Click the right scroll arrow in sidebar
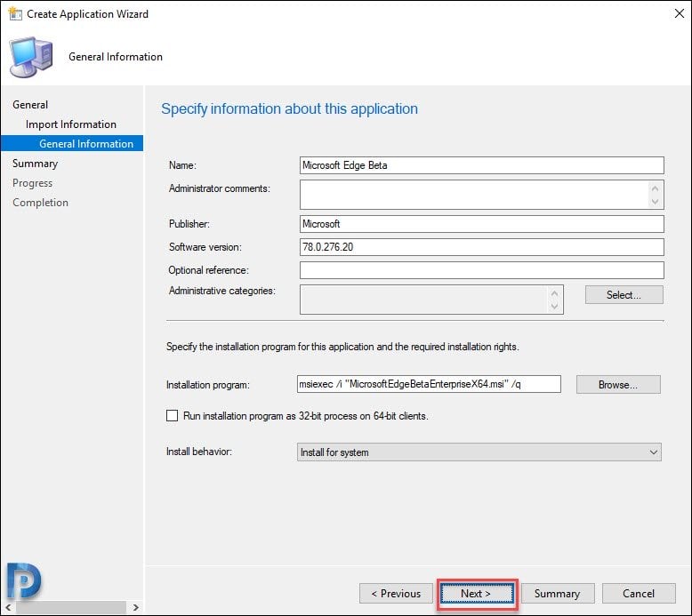This screenshot has height=616, width=692. [135, 607]
